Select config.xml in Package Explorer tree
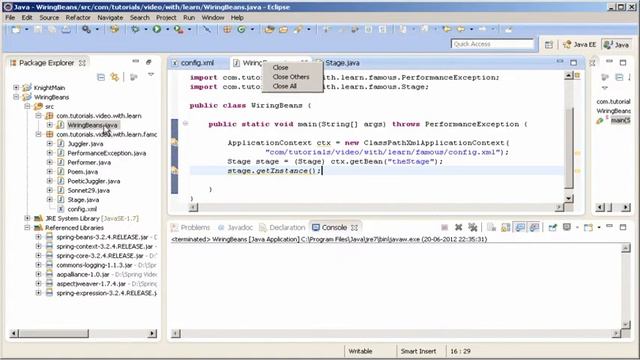 click(82, 209)
